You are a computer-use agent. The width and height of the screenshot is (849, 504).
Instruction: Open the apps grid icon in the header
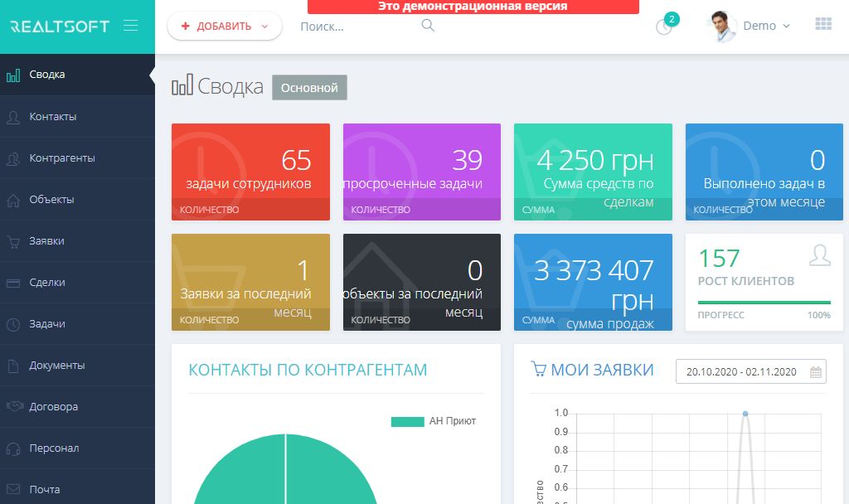point(823,24)
